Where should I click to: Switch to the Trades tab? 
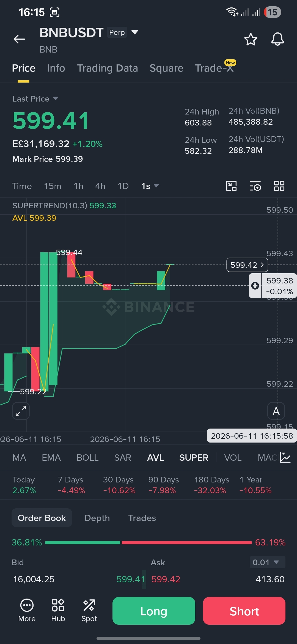pos(142,518)
